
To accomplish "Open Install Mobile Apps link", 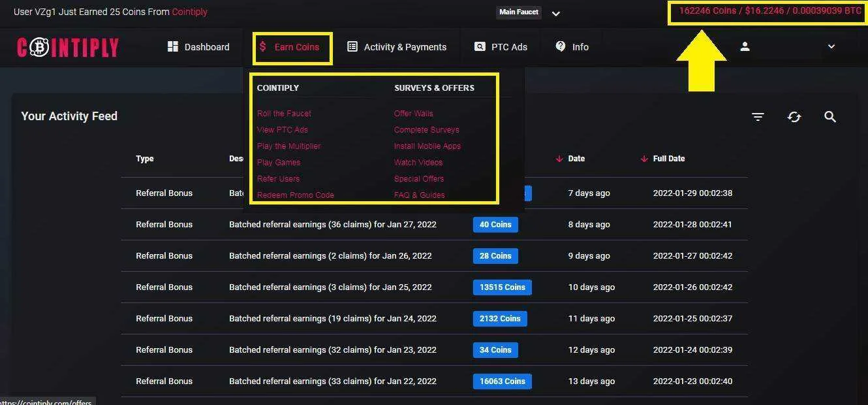I will pyautogui.click(x=427, y=146).
